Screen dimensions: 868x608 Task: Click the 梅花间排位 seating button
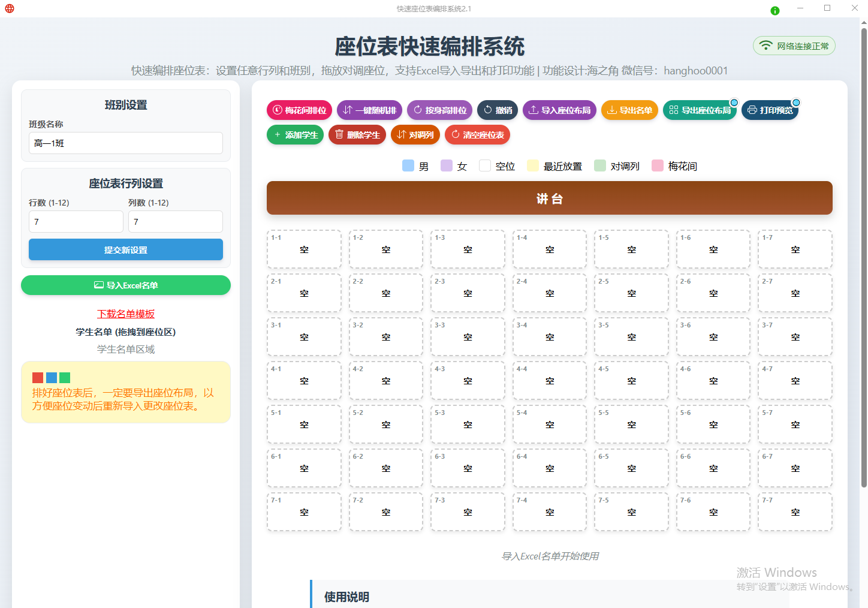coord(299,110)
